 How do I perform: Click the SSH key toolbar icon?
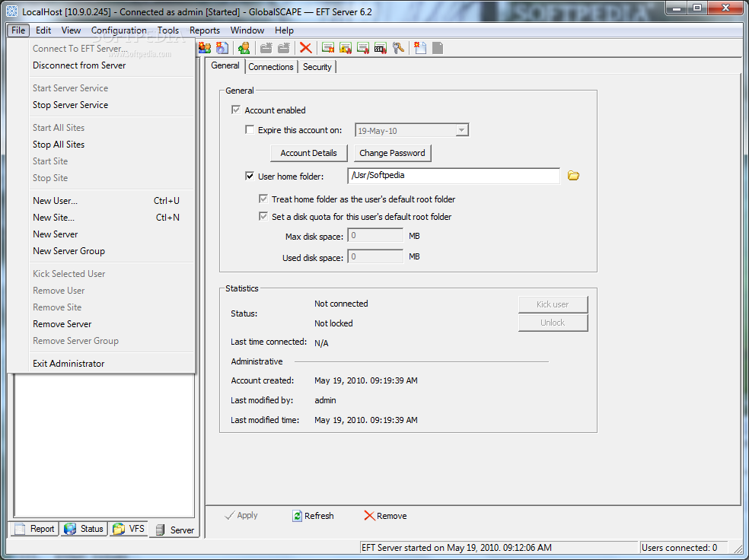pos(381,48)
